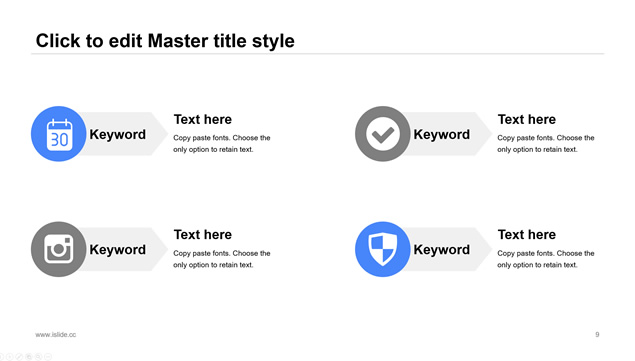Screen dimensions: 635x361
Task: Click the blue calendar 30 icon
Action: (59, 134)
